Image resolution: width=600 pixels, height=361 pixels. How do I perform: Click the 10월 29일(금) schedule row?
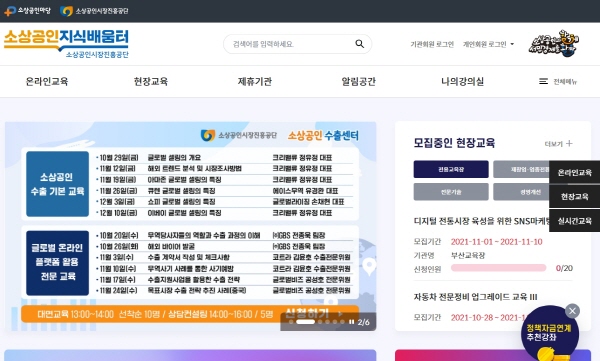224,157
